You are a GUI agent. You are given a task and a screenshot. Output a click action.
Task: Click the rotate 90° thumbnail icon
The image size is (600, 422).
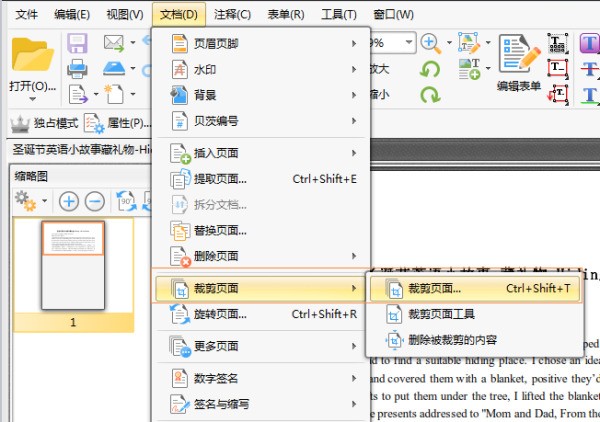point(127,201)
